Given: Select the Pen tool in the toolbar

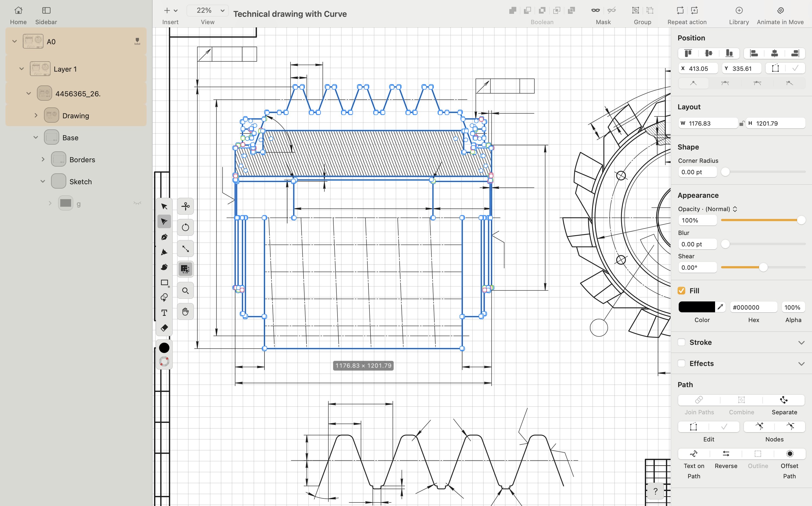Looking at the screenshot, I should 165,237.
